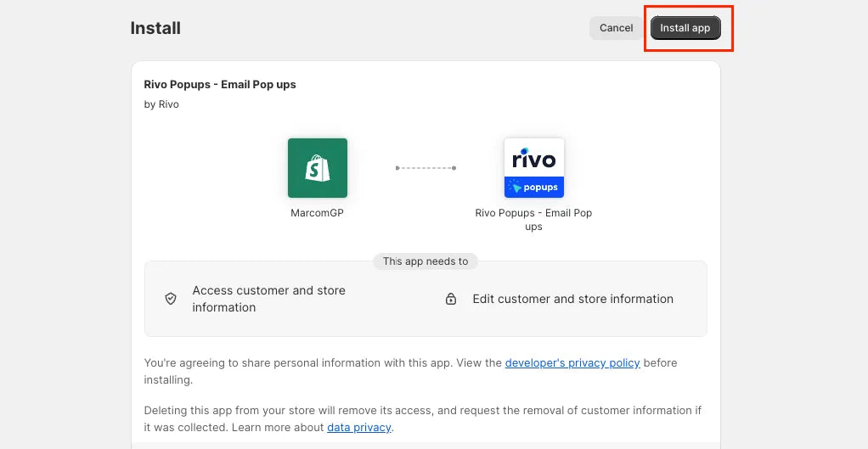Click the Rivo popups app logo
The image size is (868, 449).
[x=534, y=168]
